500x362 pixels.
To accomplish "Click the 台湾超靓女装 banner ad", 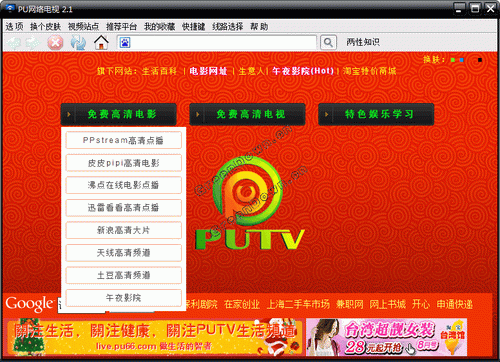I will click(x=387, y=337).
